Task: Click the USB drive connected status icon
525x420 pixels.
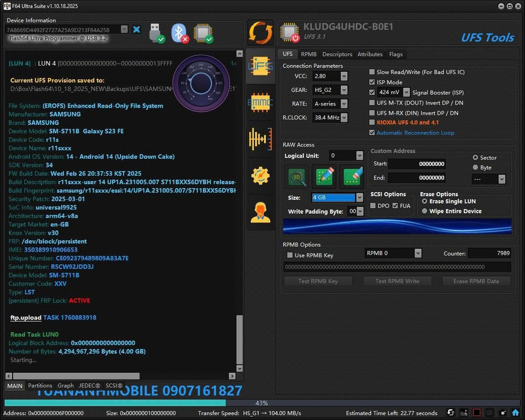Action: (156, 33)
